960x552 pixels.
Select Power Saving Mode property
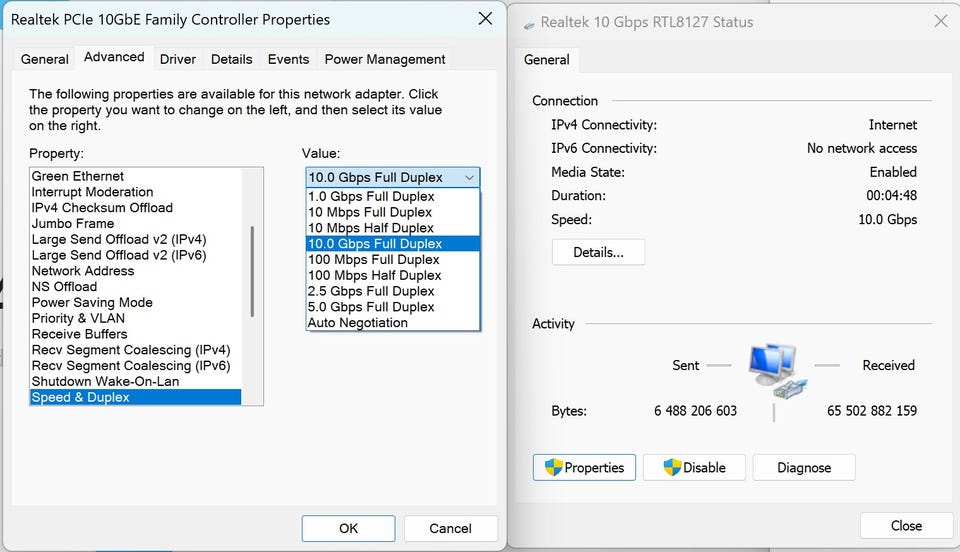(x=135, y=302)
